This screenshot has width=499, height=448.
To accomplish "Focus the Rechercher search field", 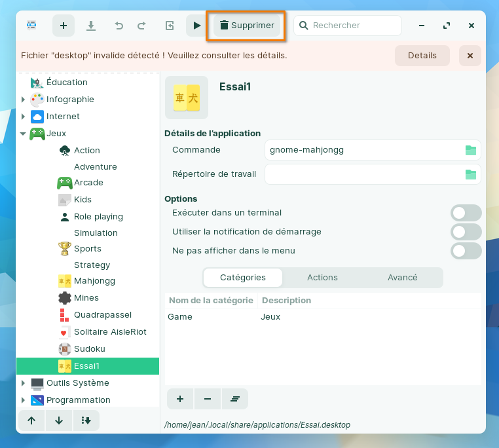I will tap(354, 26).
